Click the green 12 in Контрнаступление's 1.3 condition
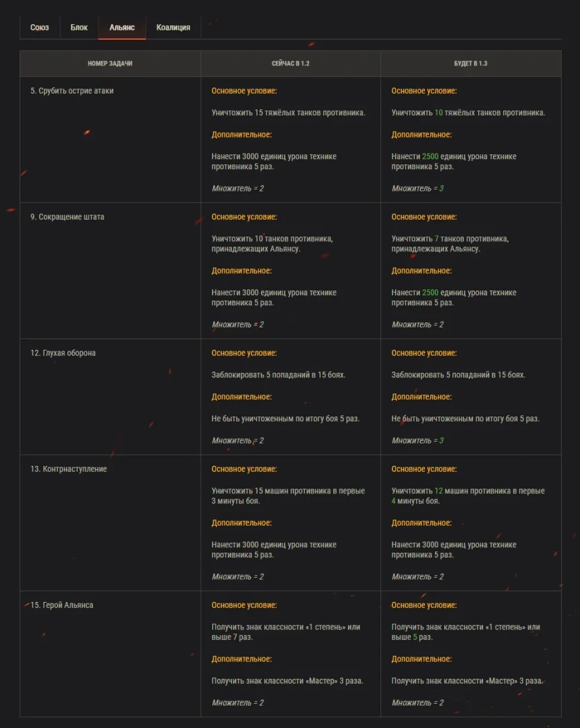This screenshot has height=728, width=580. [x=439, y=491]
